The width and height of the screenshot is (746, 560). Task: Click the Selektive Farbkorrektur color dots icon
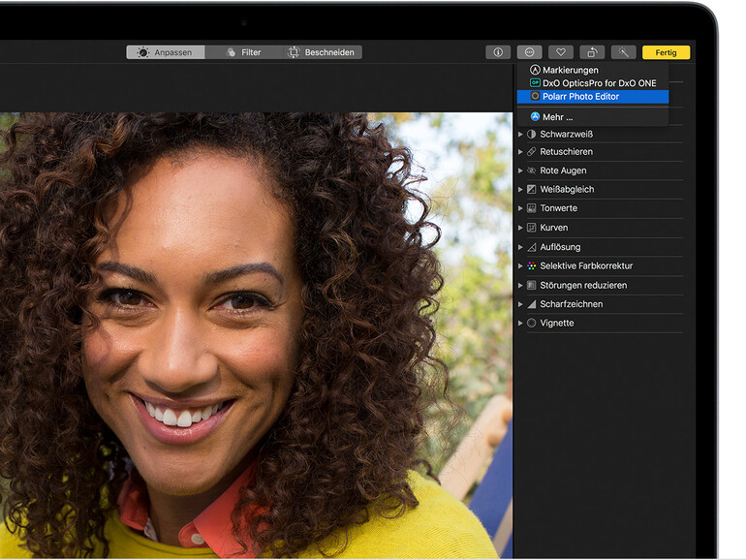(531, 266)
